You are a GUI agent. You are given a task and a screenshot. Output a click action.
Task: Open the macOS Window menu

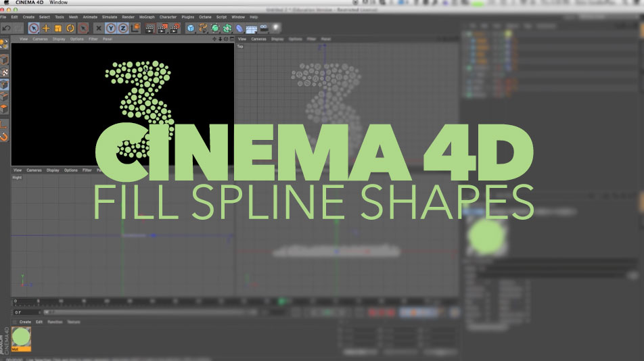(58, 3)
